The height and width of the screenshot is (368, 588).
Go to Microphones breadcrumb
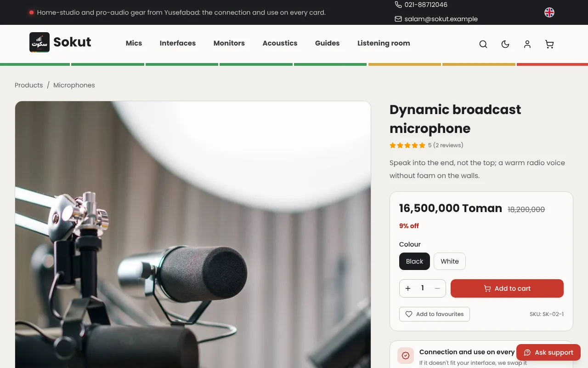point(74,85)
